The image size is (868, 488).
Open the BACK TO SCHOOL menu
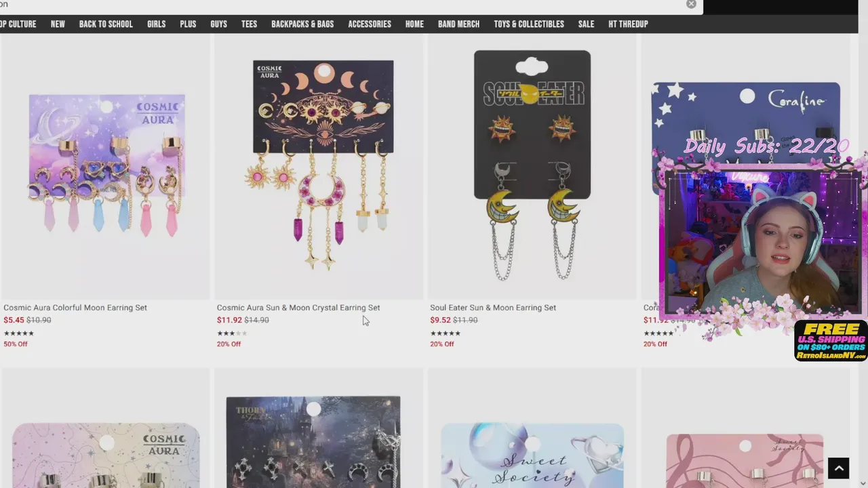point(106,24)
